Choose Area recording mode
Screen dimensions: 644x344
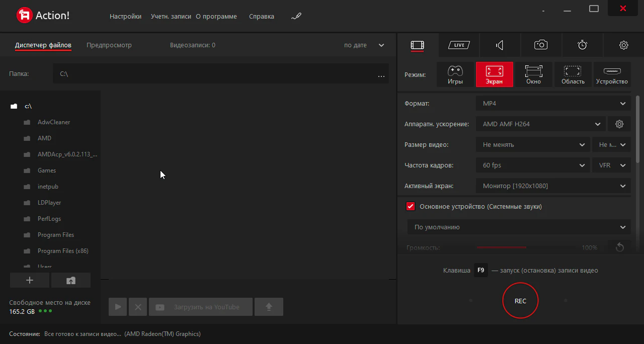[x=573, y=74]
